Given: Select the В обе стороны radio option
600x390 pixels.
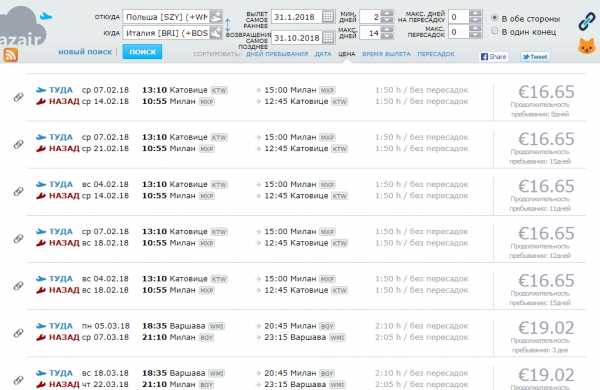Looking at the screenshot, I should (x=495, y=18).
